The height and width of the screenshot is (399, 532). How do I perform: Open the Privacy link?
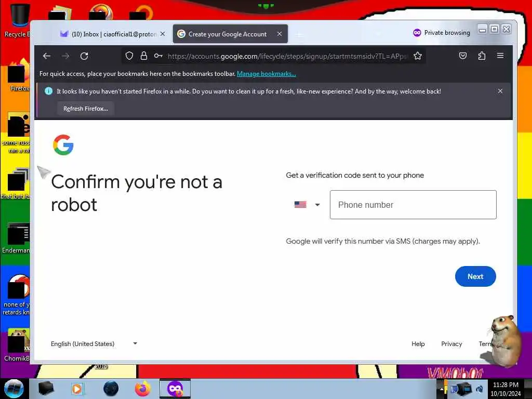[x=451, y=344]
